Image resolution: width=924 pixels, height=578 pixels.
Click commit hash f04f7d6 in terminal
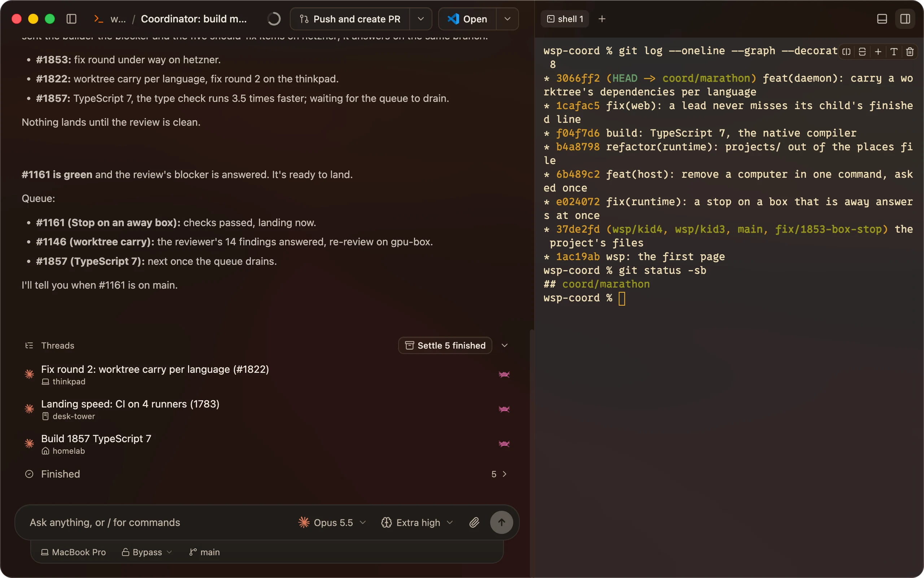coord(578,133)
